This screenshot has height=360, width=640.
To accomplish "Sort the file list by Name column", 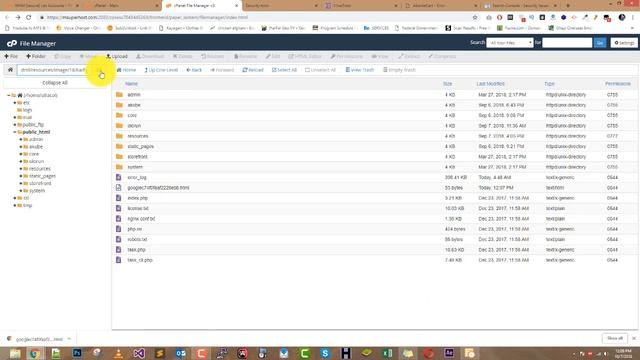I will coord(131,84).
